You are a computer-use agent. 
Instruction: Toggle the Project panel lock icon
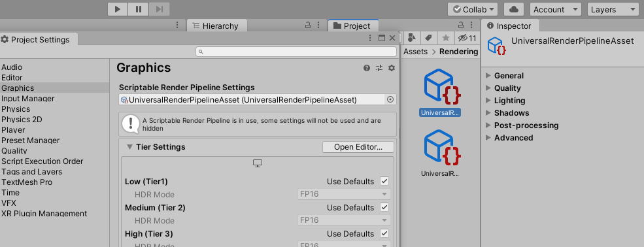point(461,25)
